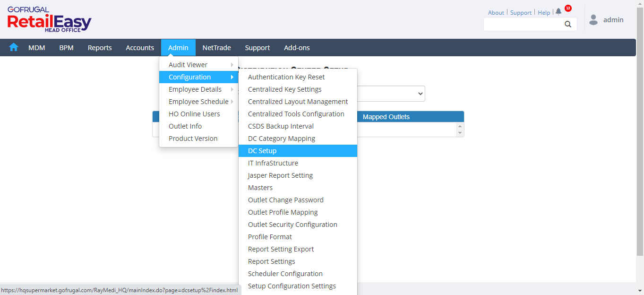The width and height of the screenshot is (644, 295).
Task: Click the search magnifier icon
Action: click(568, 24)
